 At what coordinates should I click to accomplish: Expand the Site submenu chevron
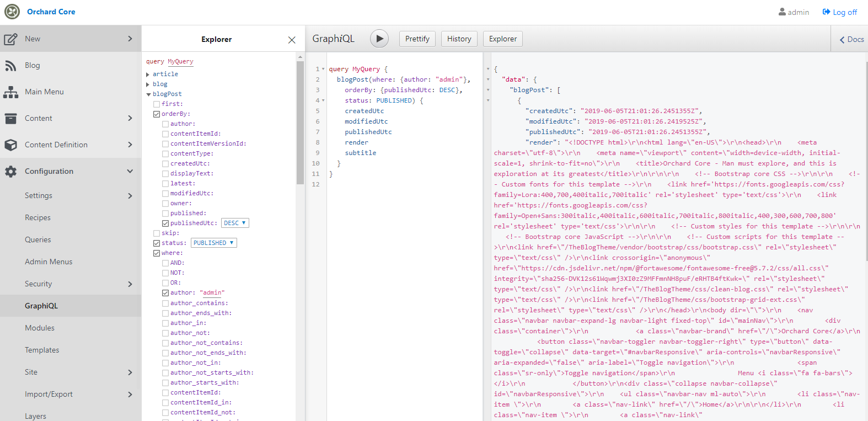click(130, 372)
